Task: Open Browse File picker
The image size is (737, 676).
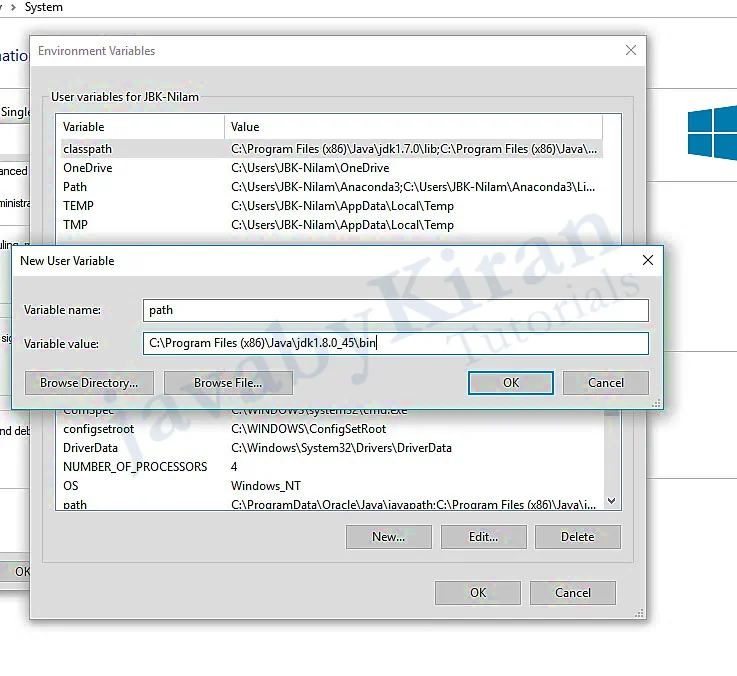Action: [228, 383]
